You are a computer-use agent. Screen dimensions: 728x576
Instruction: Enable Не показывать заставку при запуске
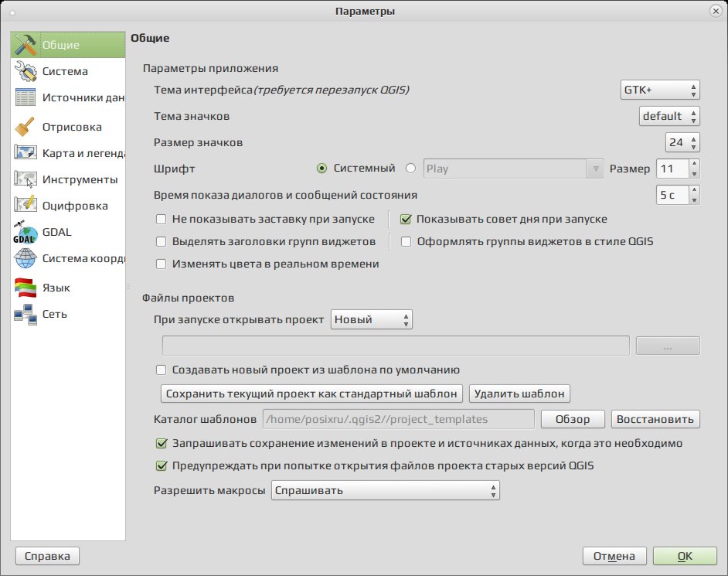coord(161,219)
